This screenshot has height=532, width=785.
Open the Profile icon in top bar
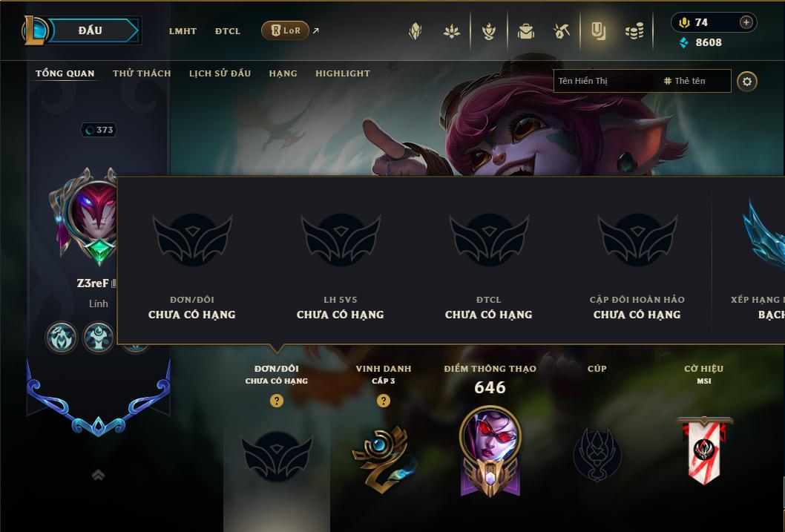[598, 31]
